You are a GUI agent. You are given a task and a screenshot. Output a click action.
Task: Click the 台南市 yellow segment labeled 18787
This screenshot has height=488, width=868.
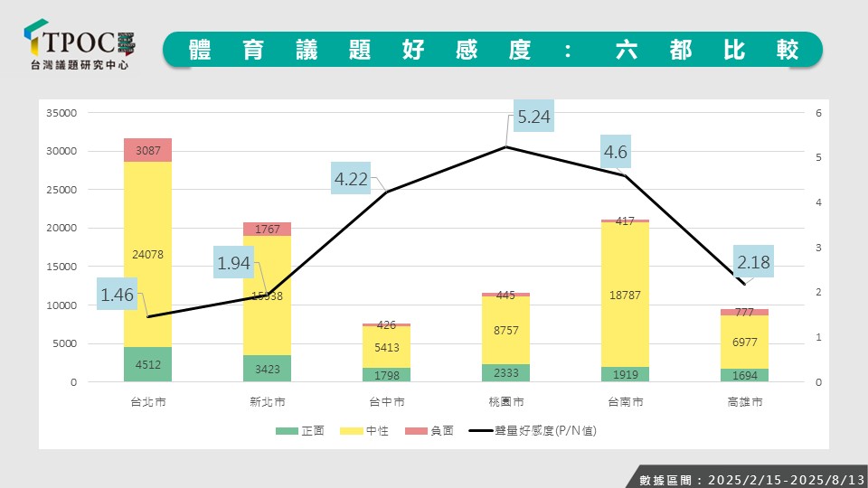(626, 295)
